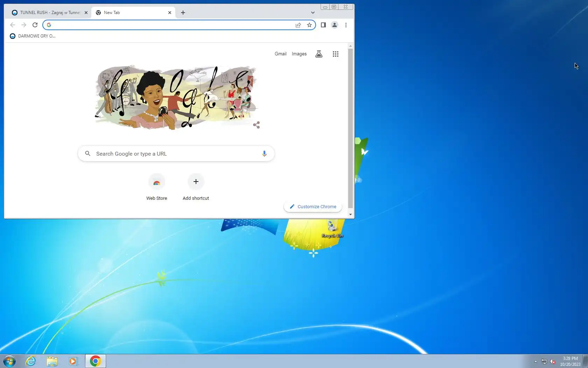Screen dimensions: 588x368
Task: Open the Chrome side panel
Action: (323, 25)
